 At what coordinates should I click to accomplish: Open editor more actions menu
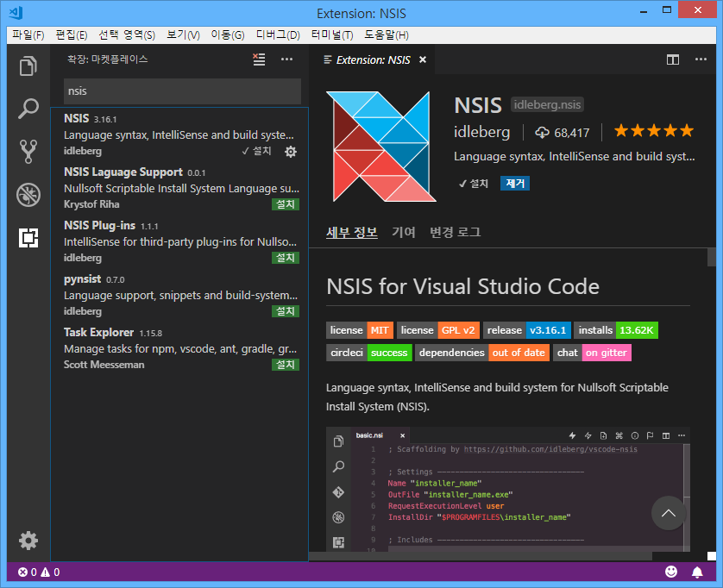tap(701, 59)
